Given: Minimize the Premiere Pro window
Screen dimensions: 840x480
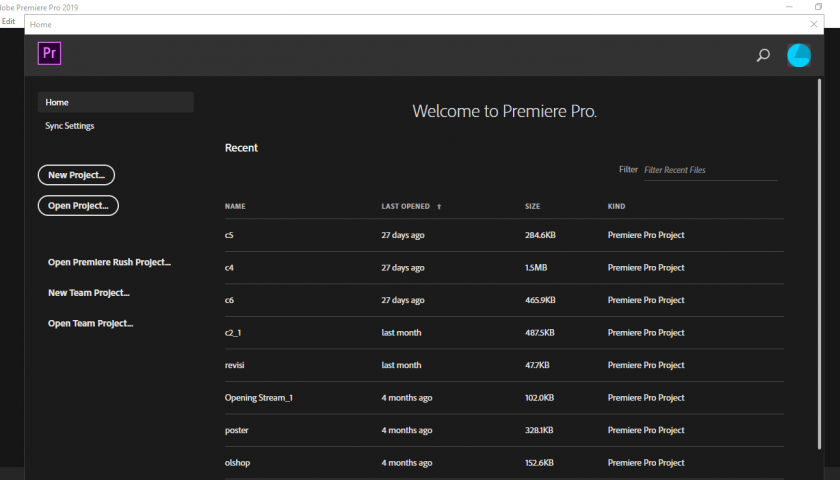Looking at the screenshot, I should coord(789,6).
